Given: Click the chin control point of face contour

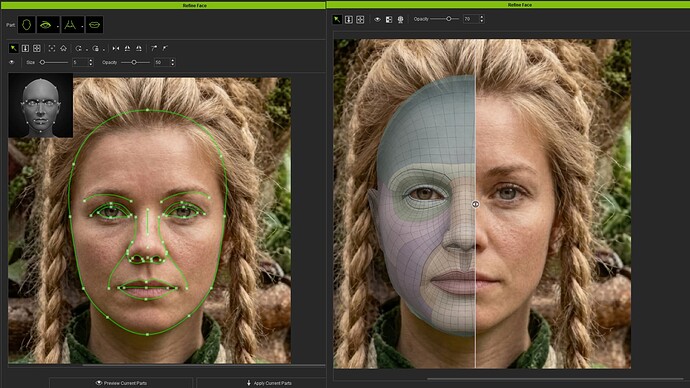Looking at the screenshot, I should coord(147,334).
